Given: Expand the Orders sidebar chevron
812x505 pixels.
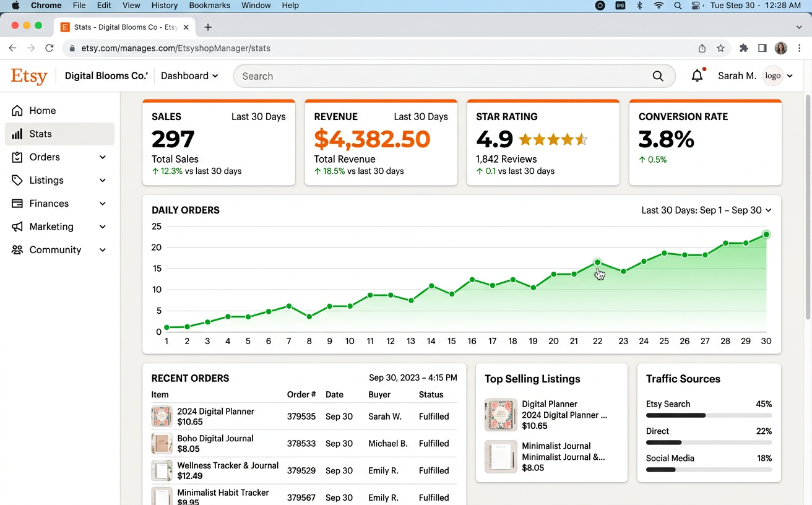Looking at the screenshot, I should pos(103,157).
